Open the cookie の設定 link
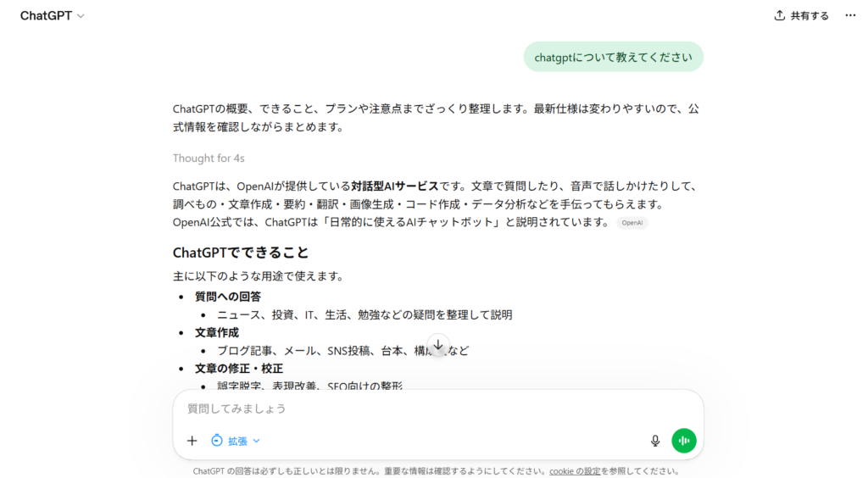 (x=575, y=471)
